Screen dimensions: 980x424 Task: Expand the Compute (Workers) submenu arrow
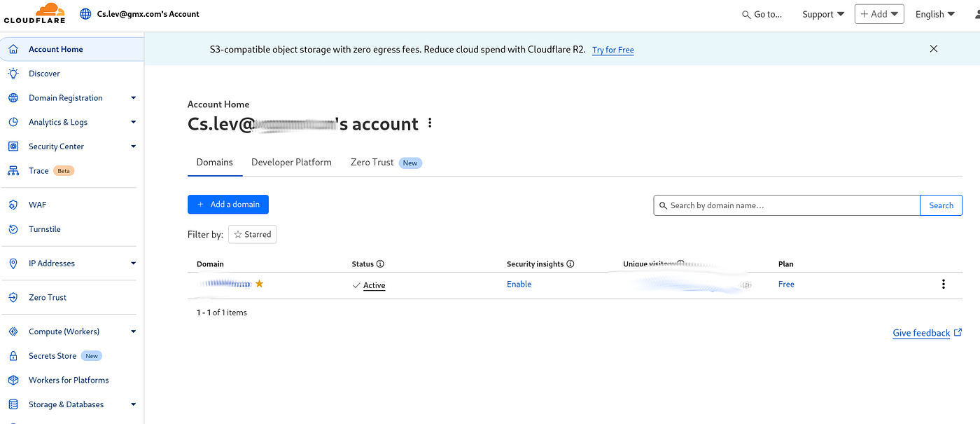(133, 331)
